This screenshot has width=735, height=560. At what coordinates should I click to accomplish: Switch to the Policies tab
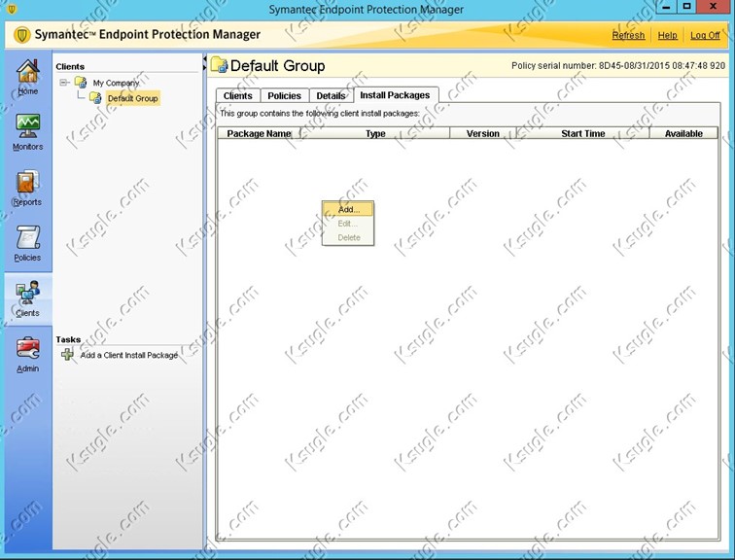[284, 95]
